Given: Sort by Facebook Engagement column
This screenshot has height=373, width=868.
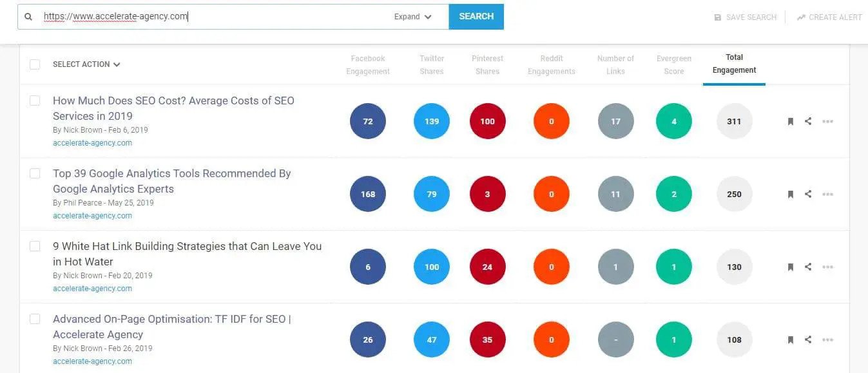Looking at the screenshot, I should 368,64.
